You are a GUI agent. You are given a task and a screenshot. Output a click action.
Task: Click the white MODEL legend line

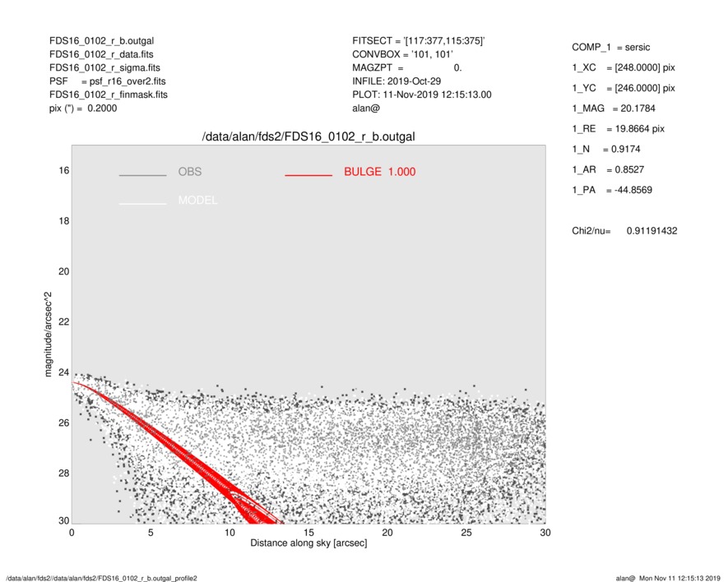(x=142, y=204)
